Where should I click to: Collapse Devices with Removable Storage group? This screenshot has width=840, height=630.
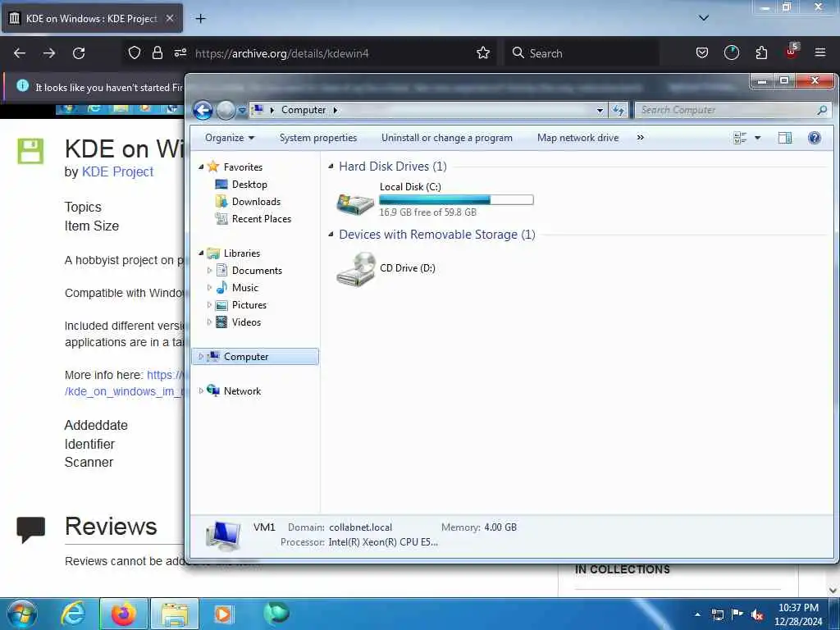coord(331,234)
